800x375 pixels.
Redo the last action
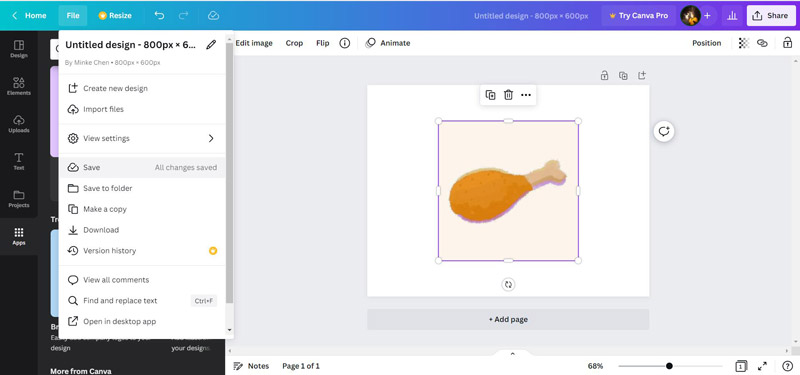[184, 16]
